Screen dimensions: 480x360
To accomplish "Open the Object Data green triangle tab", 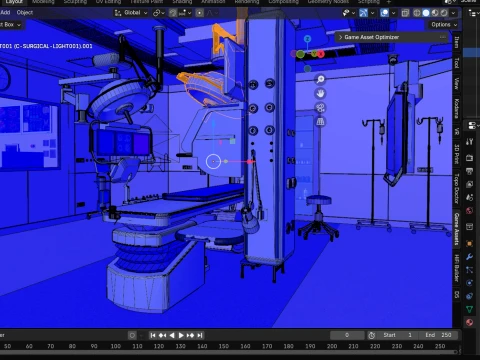I will coord(469,309).
